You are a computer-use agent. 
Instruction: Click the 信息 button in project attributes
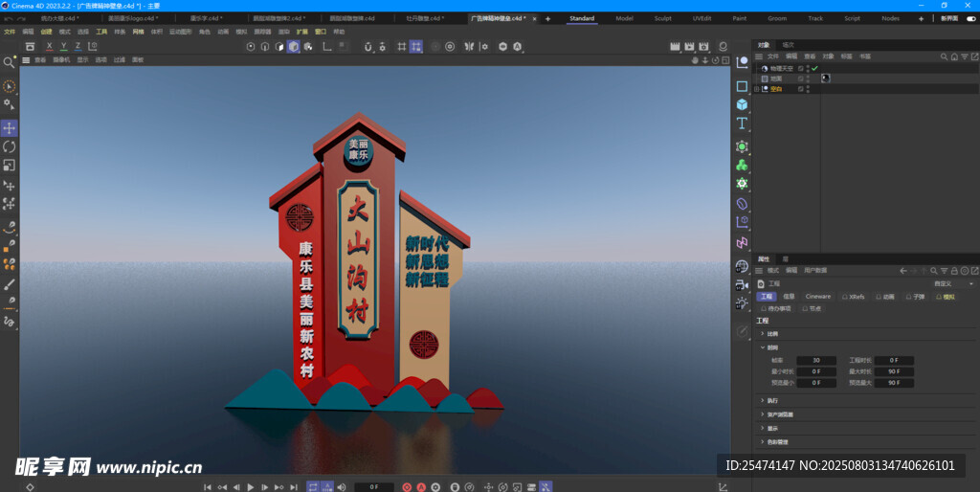tap(790, 297)
